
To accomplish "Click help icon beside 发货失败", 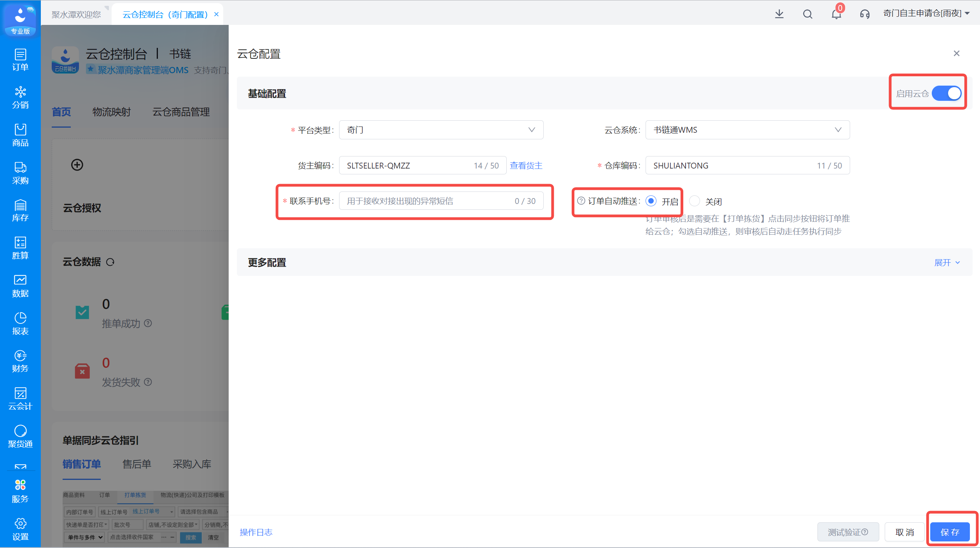I will click(x=148, y=382).
